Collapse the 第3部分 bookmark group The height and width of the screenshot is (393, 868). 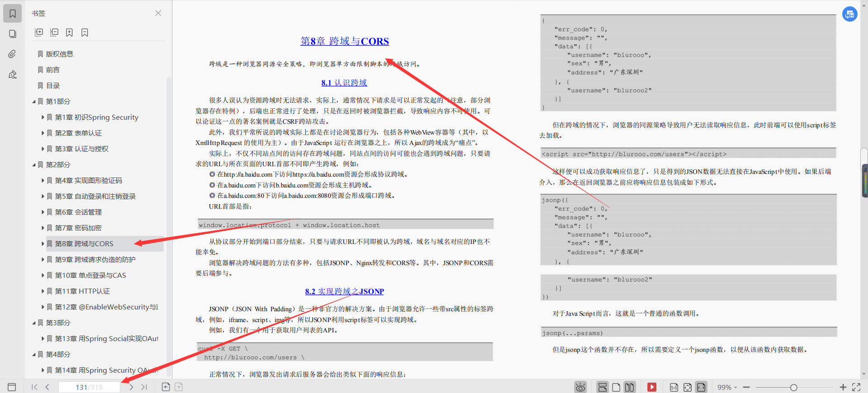click(x=34, y=323)
